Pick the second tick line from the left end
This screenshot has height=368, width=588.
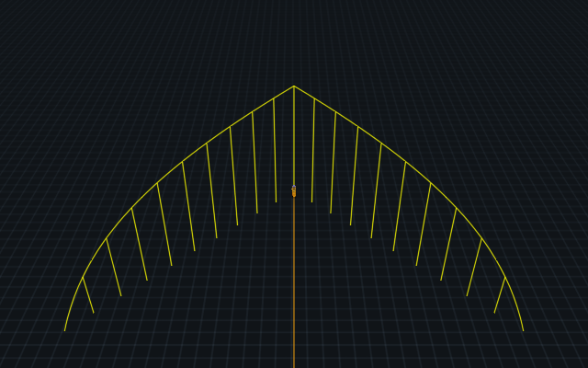[x=114, y=267]
